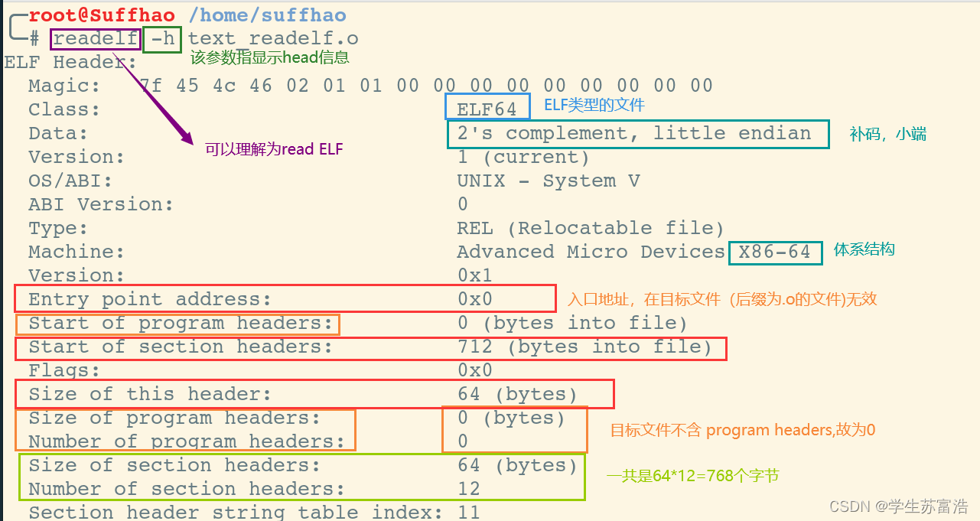Select the Start of section headers row
The height and width of the screenshot is (521, 980).
(x=370, y=347)
